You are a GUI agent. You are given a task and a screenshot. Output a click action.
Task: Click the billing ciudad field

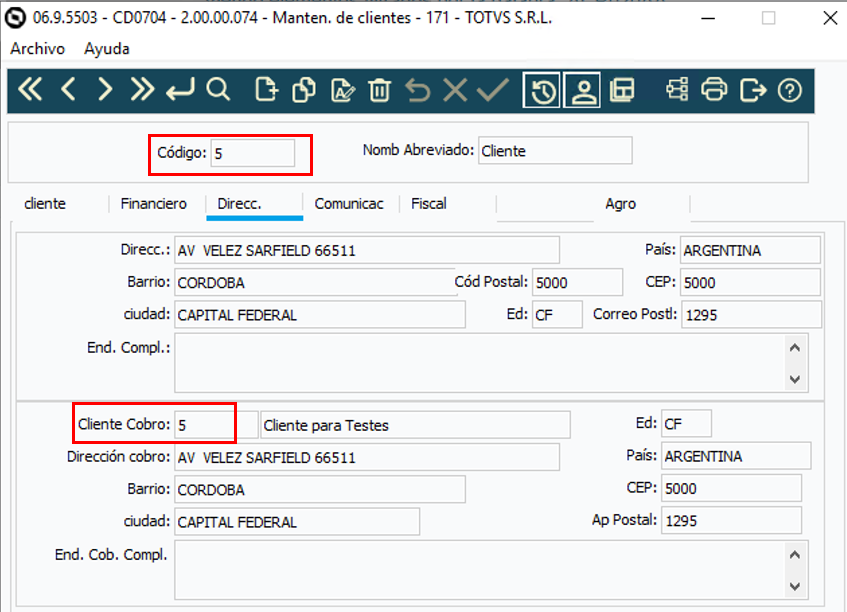pyautogui.click(x=297, y=522)
